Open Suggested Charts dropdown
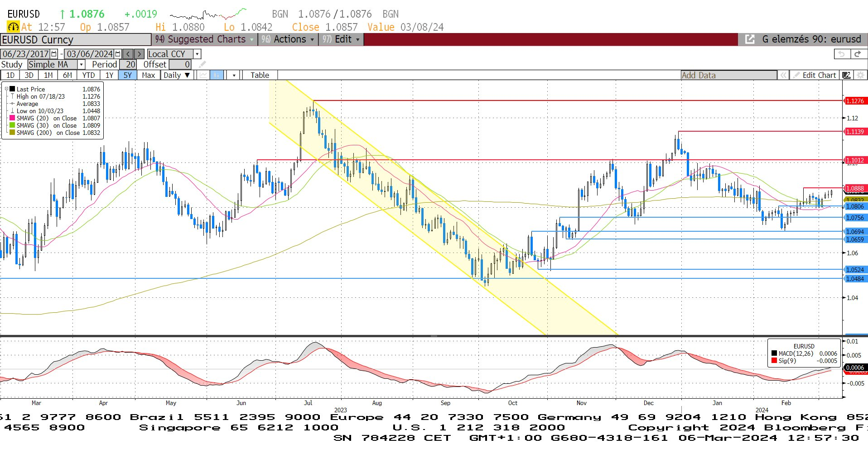The height and width of the screenshot is (463, 868). (204, 39)
